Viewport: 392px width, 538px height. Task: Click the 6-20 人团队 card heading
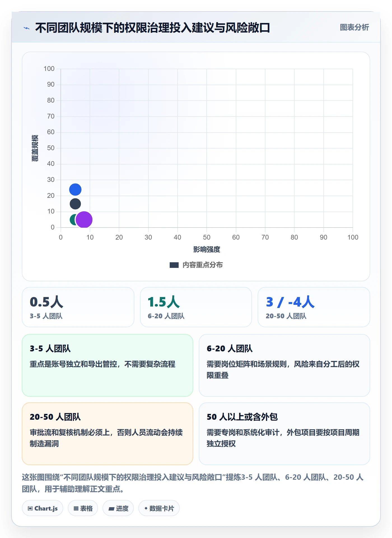coord(230,349)
